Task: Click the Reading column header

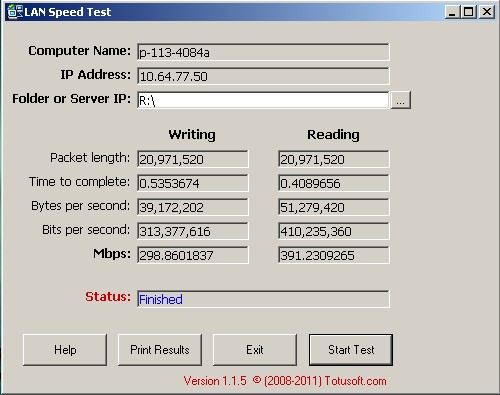Action: click(333, 135)
